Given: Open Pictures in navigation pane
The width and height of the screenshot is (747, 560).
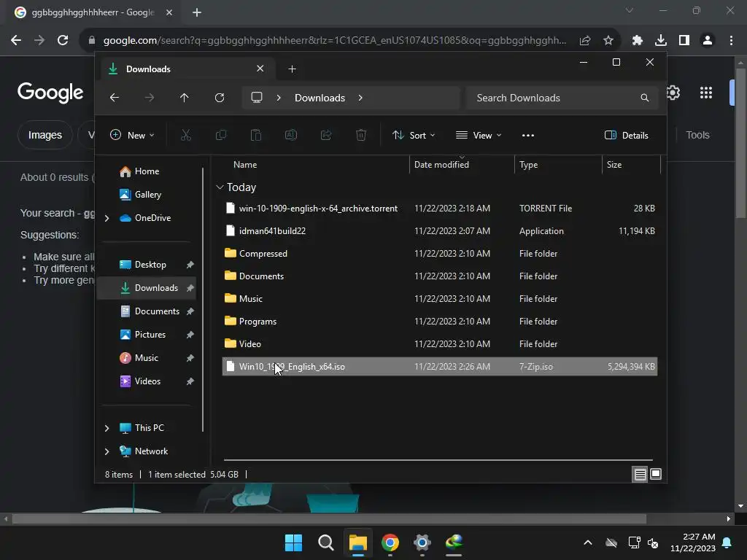Looking at the screenshot, I should (150, 335).
